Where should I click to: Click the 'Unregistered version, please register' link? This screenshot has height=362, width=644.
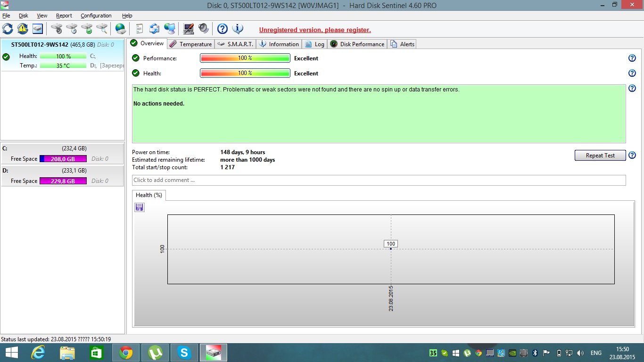pyautogui.click(x=315, y=30)
